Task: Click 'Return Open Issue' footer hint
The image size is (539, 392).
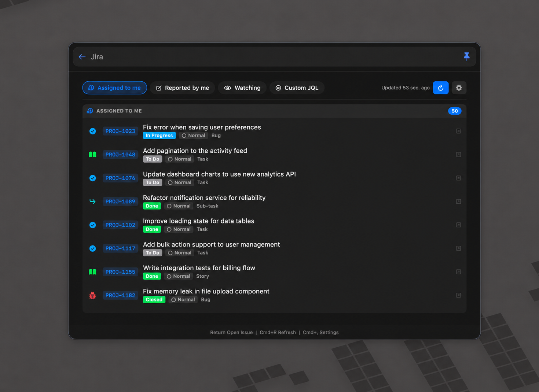Action: [x=231, y=332]
